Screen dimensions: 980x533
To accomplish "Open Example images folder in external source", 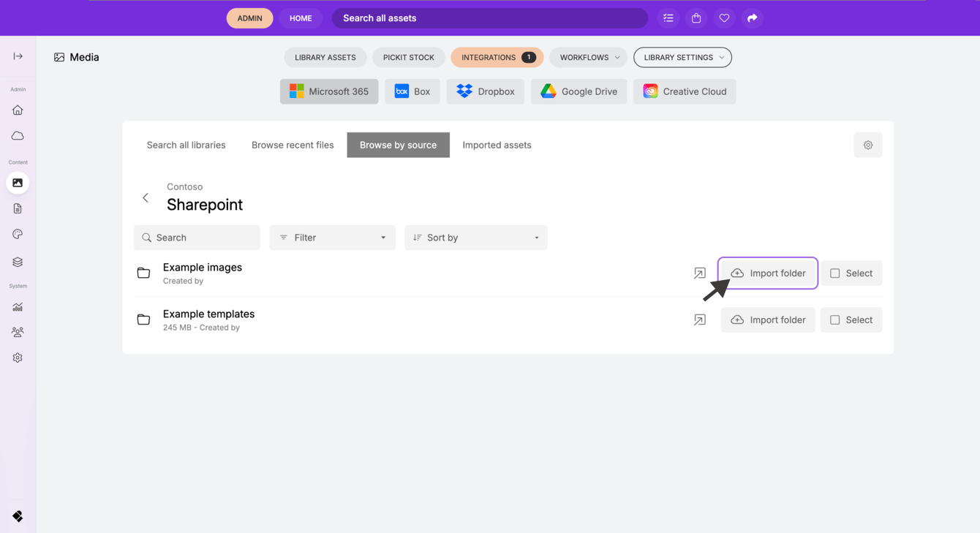I will (x=700, y=273).
